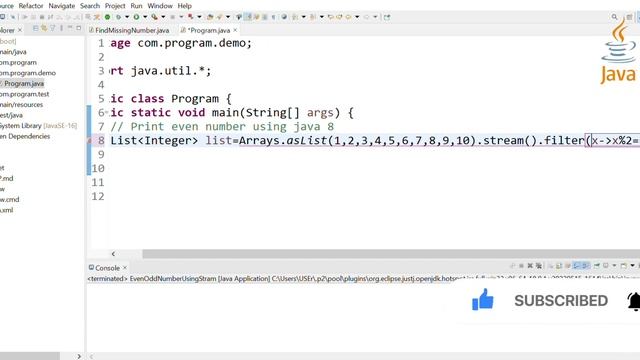The width and height of the screenshot is (640, 360).
Task: Click the Open Type toolbar icon
Action: tap(210, 17)
